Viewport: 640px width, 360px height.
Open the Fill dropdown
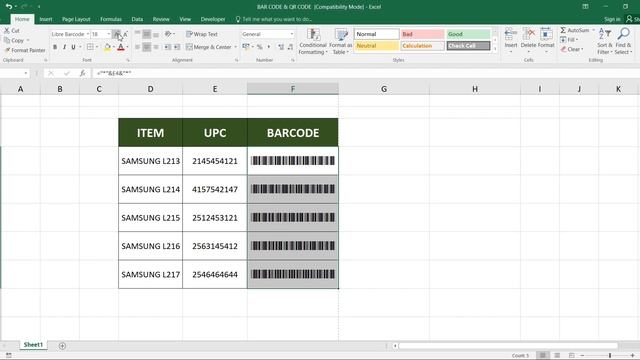pos(569,40)
